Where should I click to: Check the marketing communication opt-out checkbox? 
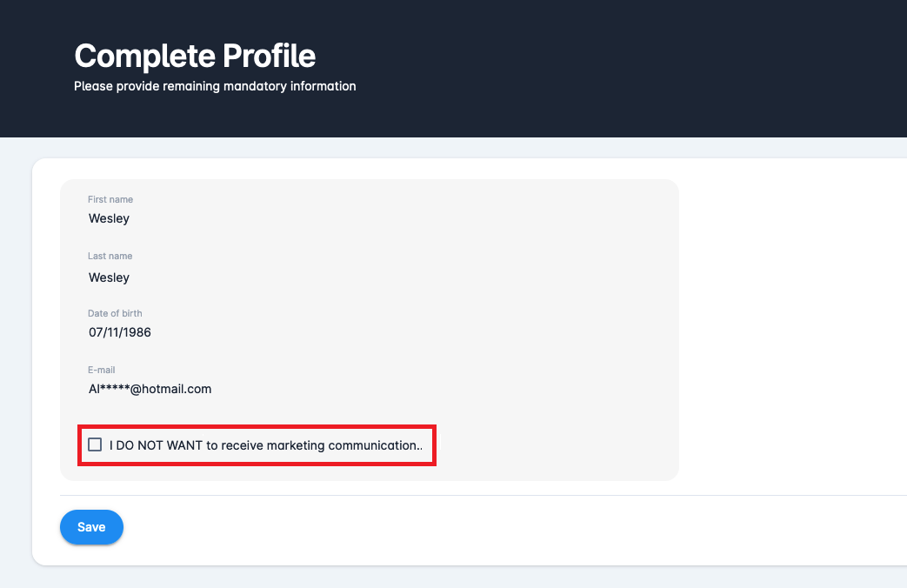96,445
